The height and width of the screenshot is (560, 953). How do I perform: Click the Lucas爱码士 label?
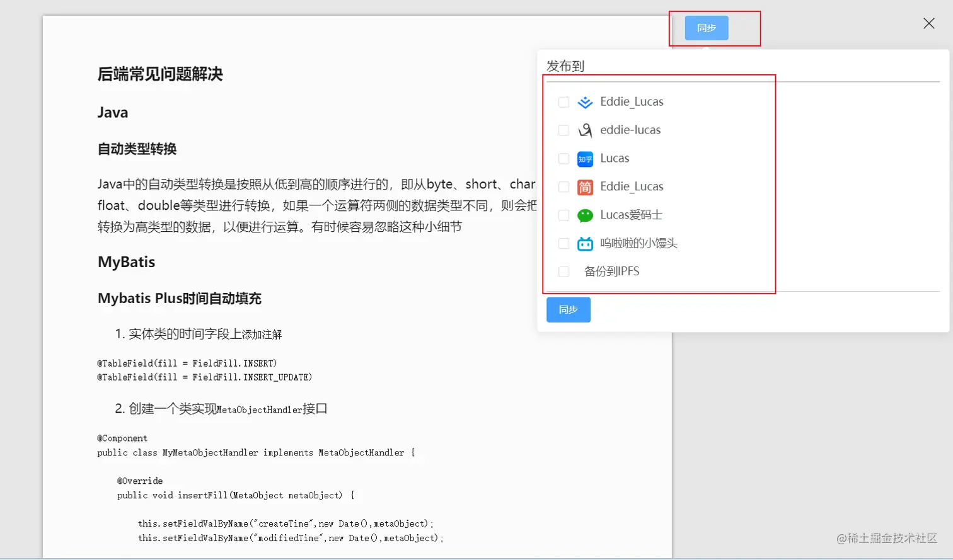631,215
